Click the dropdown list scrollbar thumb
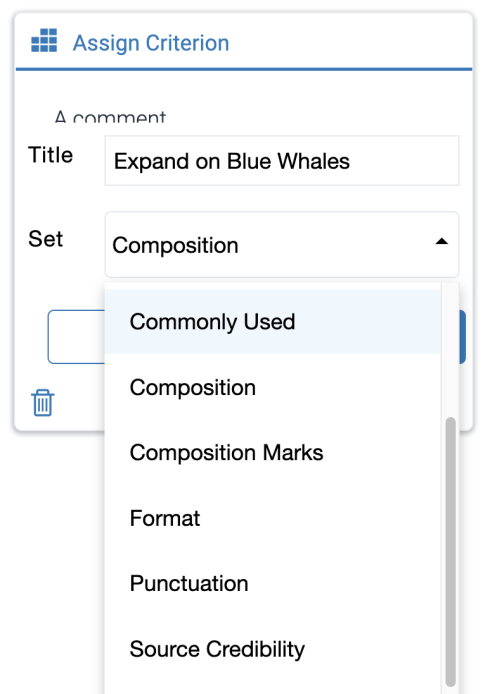Viewport: 483px width, 694px height. [x=451, y=551]
